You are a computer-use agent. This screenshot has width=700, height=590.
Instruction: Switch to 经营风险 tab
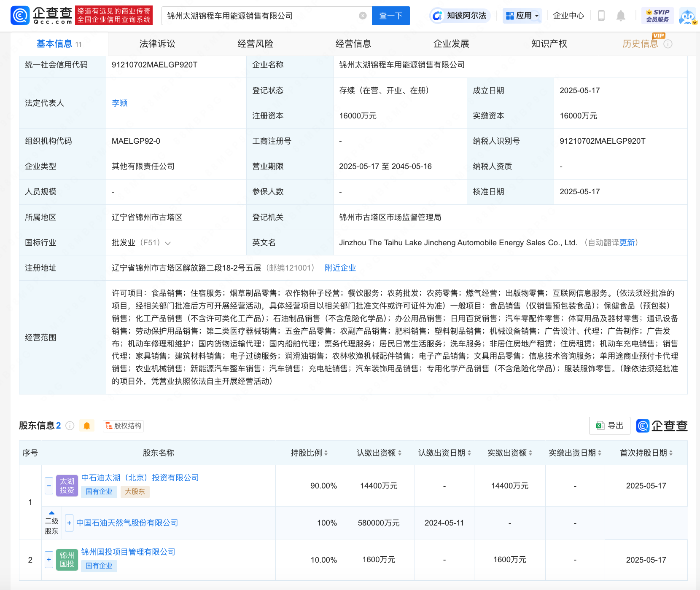click(x=255, y=44)
